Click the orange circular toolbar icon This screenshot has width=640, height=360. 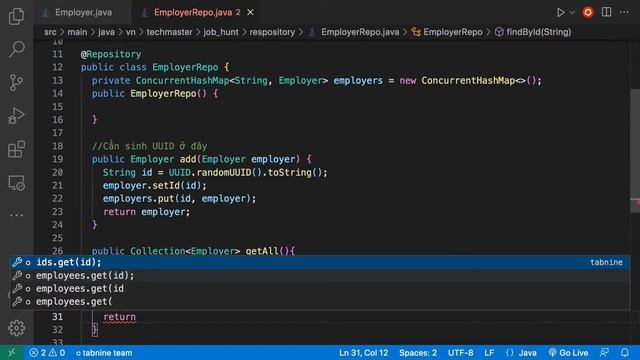point(588,12)
